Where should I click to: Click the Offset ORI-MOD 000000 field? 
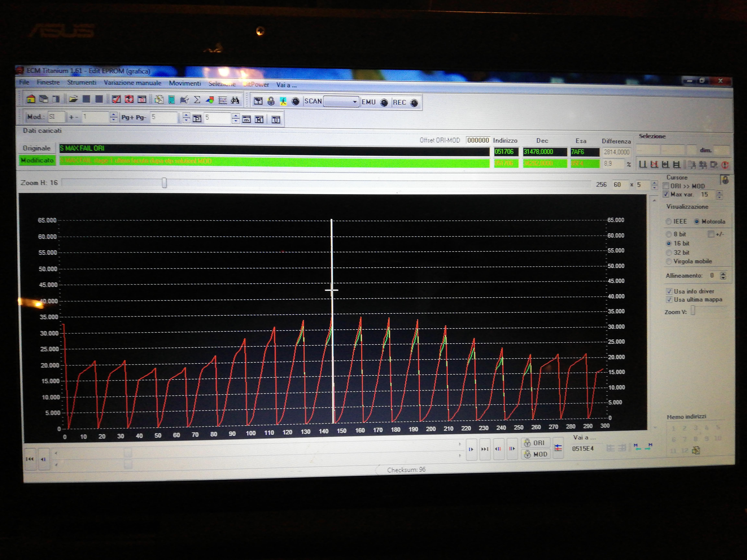[478, 140]
